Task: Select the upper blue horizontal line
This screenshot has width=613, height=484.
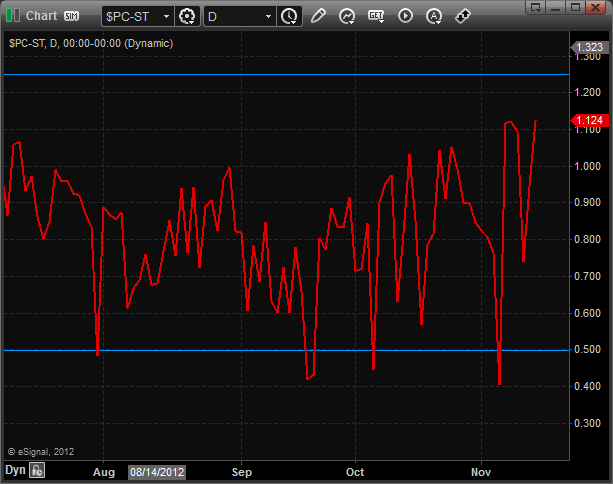Action: coord(286,74)
